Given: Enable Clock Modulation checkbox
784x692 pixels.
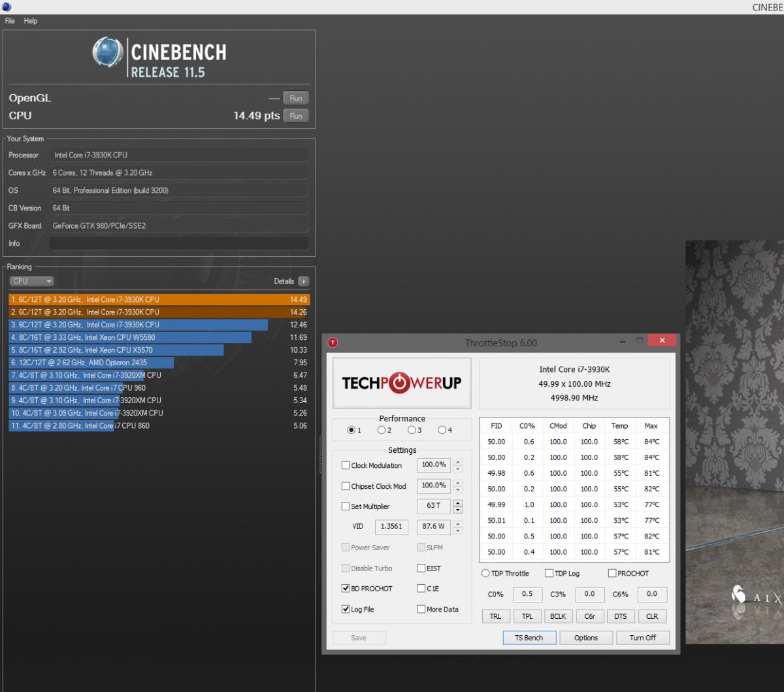Looking at the screenshot, I should pyautogui.click(x=346, y=465).
